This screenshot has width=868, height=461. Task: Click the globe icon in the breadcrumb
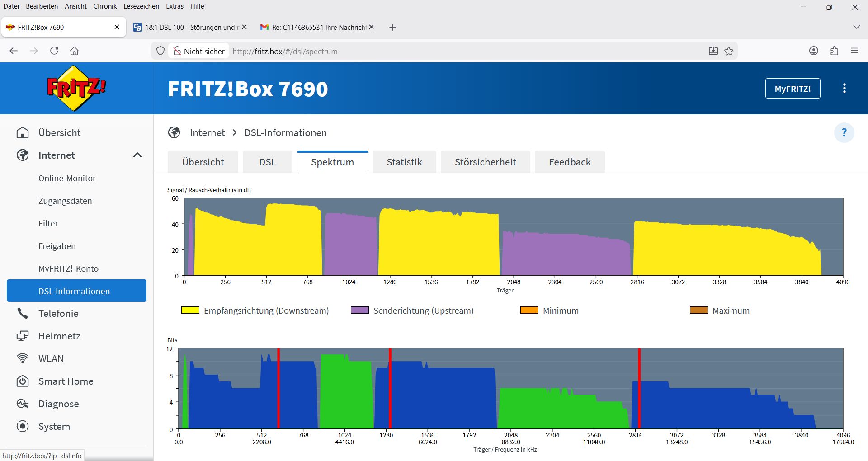coord(174,133)
